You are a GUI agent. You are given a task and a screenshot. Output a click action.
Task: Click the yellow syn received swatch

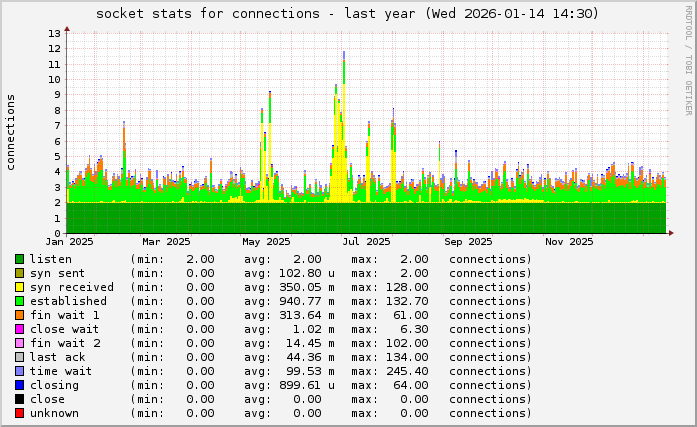coord(19,287)
